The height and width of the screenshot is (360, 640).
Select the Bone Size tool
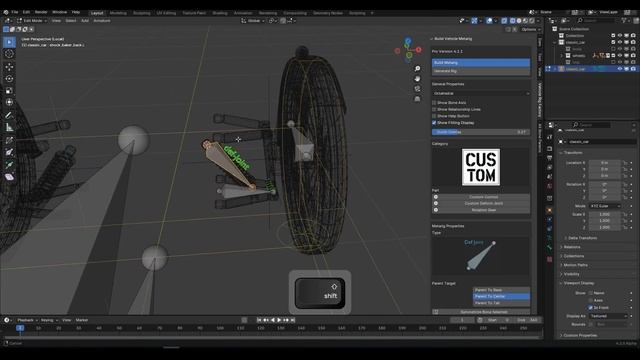[x=9, y=152]
